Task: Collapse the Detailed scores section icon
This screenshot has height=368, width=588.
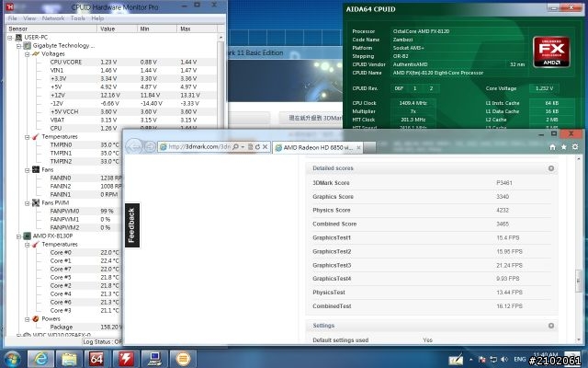Action: (551, 168)
